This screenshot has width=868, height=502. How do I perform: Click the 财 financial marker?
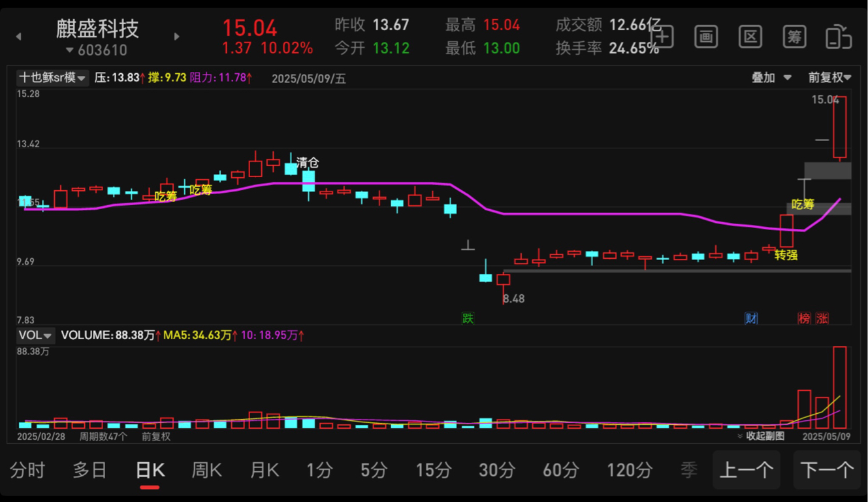[751, 318]
